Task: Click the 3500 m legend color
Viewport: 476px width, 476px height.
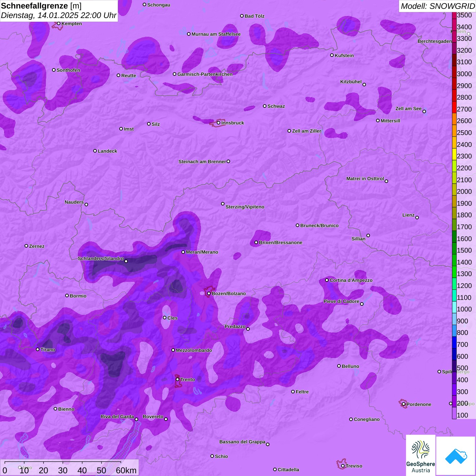Action: coord(454,15)
